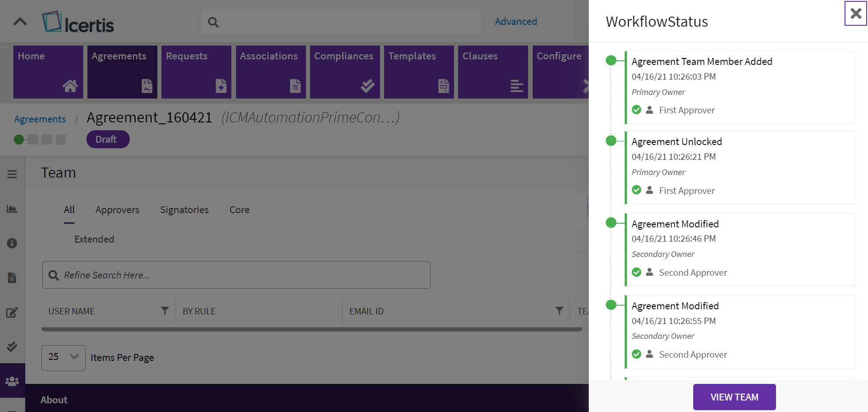This screenshot has height=412, width=868.
Task: Click the Advanced search link
Action: (x=516, y=22)
